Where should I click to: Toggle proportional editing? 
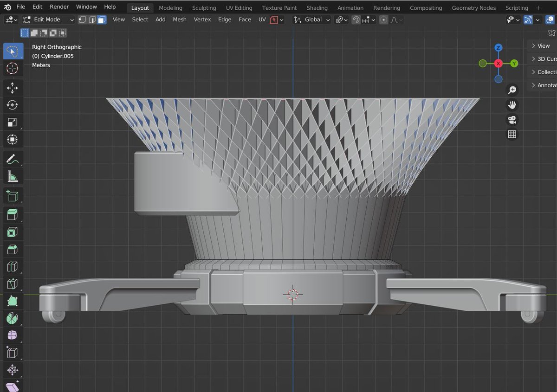click(x=384, y=19)
